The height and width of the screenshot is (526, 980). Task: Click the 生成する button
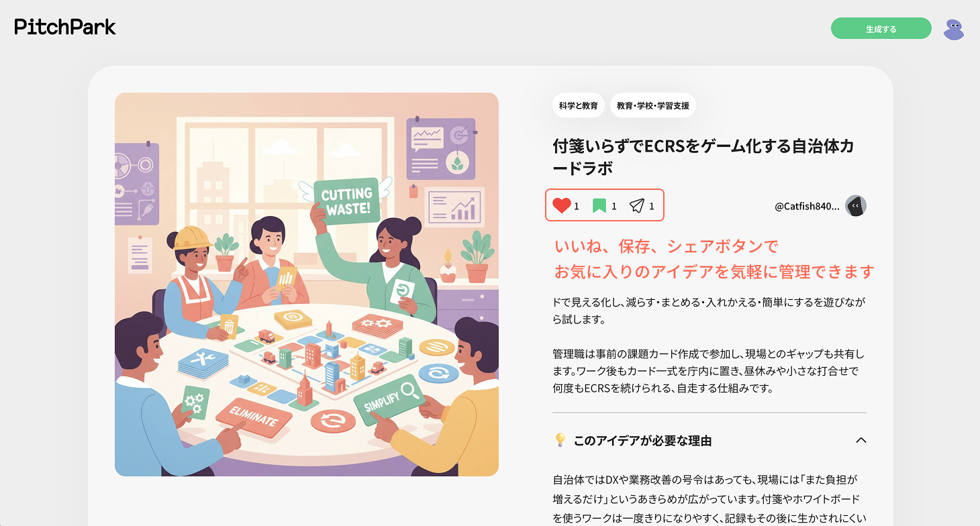[x=881, y=29]
